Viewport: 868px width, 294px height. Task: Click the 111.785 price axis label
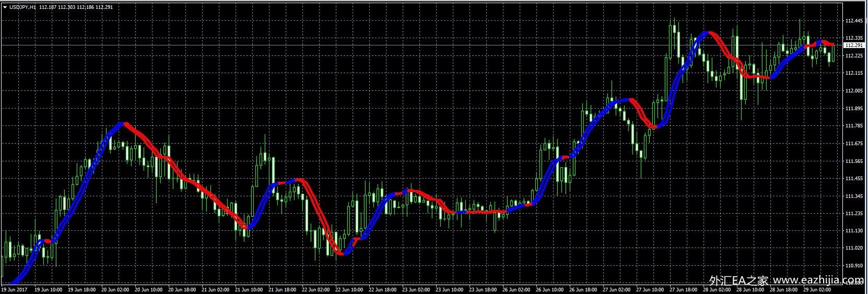[x=854, y=126]
